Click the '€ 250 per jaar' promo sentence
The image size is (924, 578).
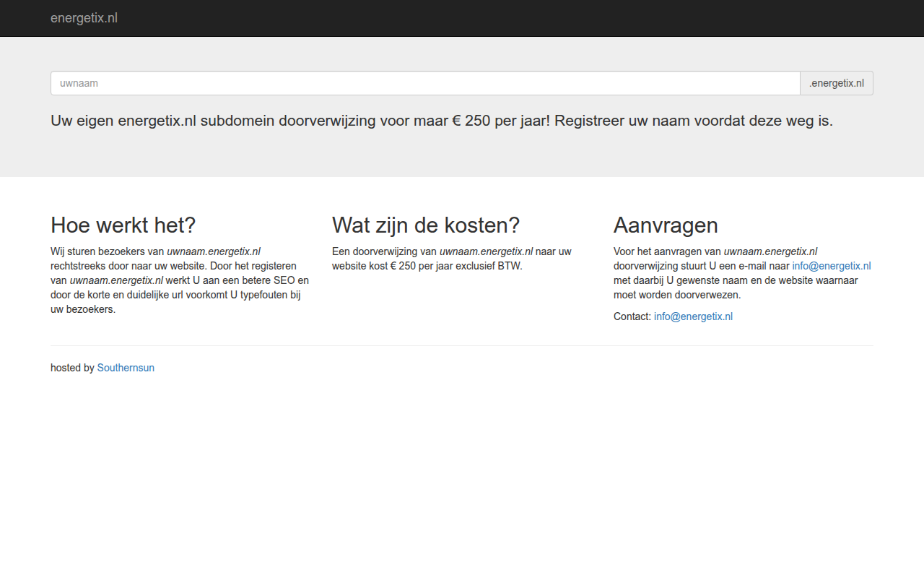coord(442,121)
